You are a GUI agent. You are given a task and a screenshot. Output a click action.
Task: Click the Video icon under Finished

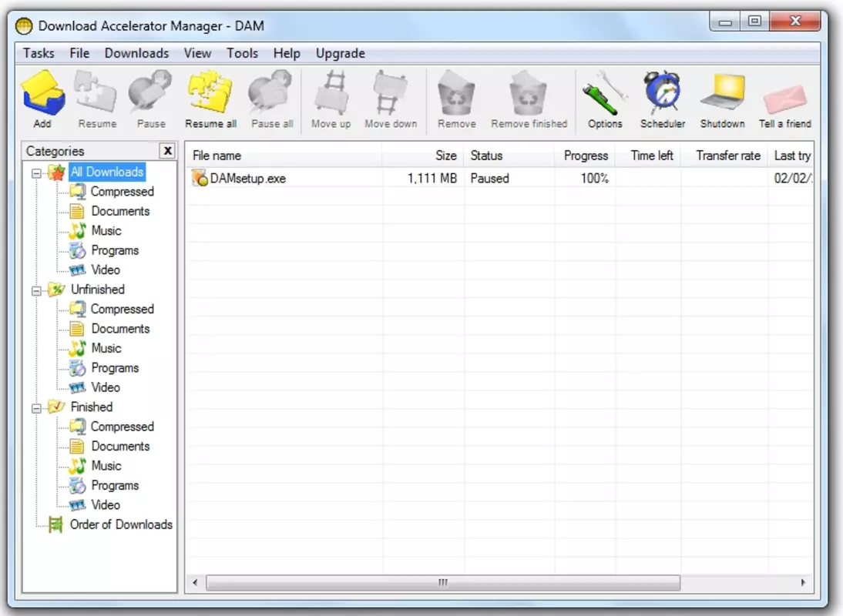(x=77, y=505)
